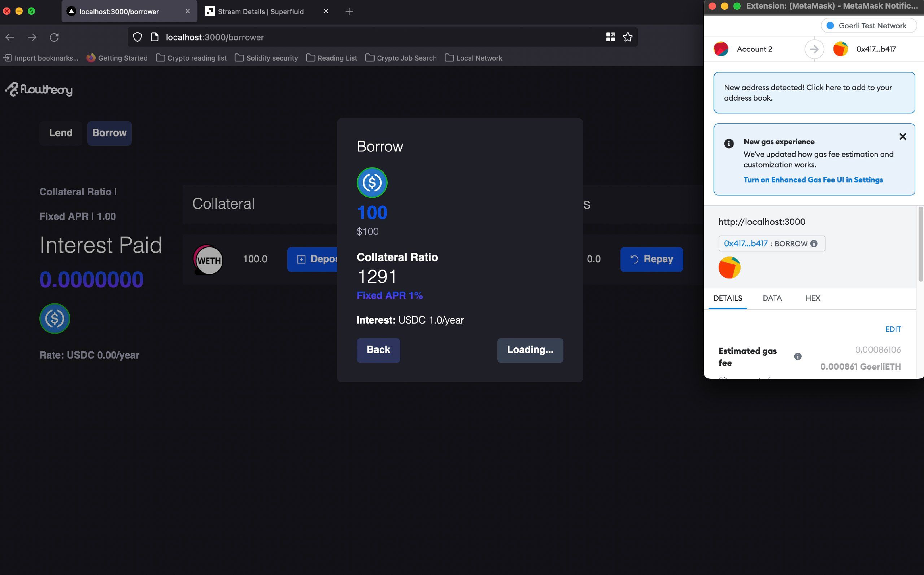Click the WETH collateral token icon

click(208, 259)
